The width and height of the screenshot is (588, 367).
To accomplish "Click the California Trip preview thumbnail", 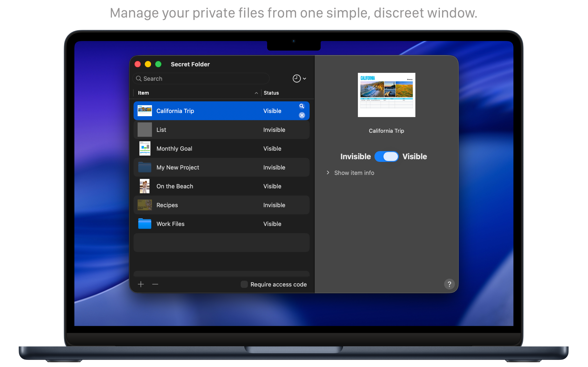I will (386, 95).
